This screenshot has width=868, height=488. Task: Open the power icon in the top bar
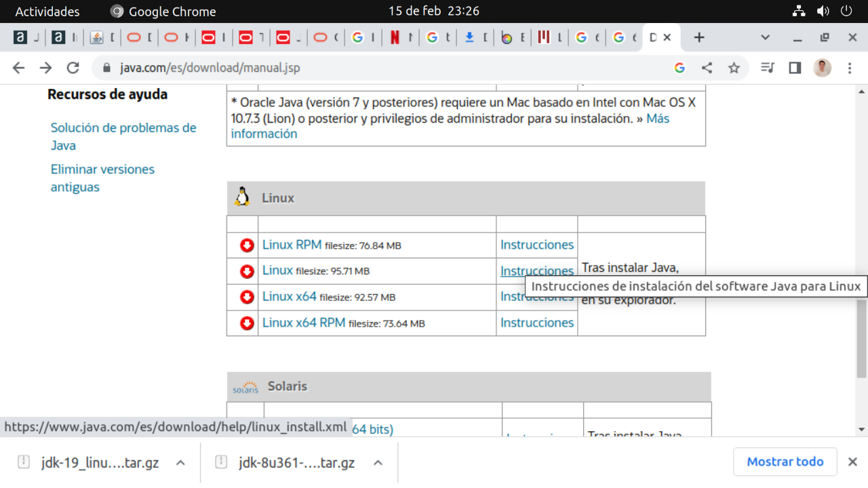pos(846,12)
